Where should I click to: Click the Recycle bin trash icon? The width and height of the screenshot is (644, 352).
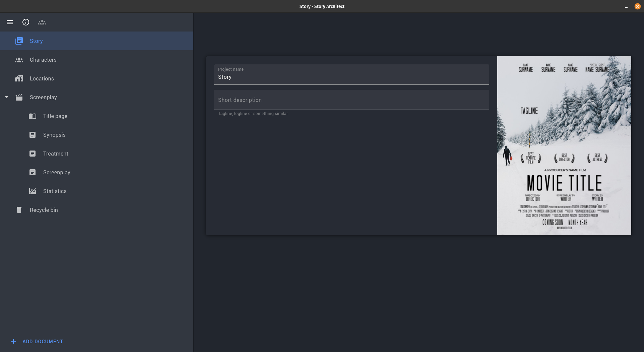click(x=19, y=210)
